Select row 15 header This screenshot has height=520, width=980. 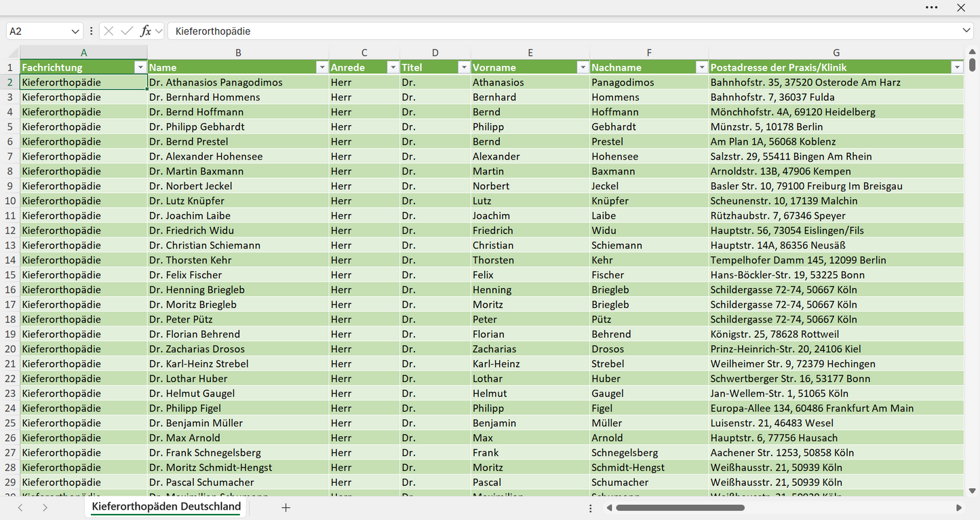(10, 275)
